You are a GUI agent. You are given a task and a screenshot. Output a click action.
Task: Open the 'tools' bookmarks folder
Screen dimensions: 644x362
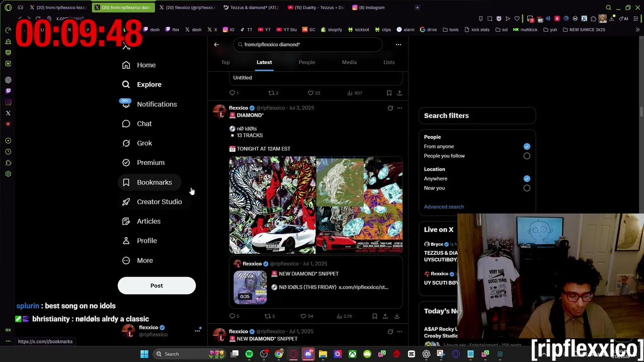pos(451,30)
